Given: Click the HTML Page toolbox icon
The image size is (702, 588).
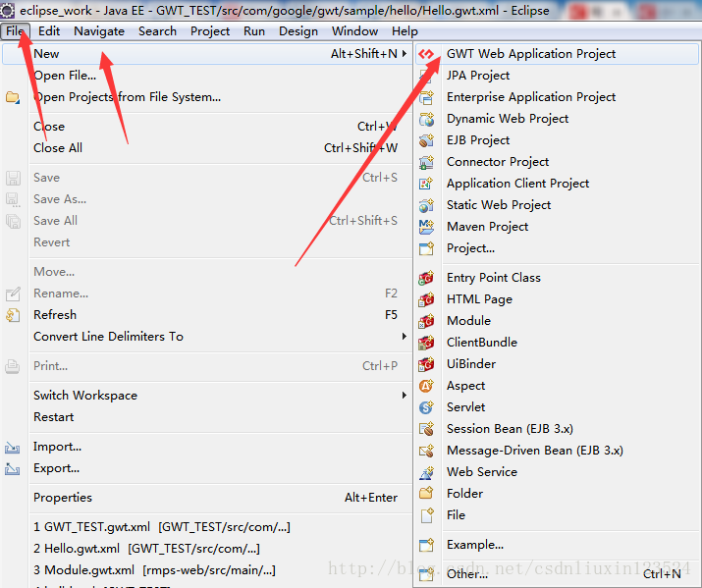Looking at the screenshot, I should point(426,299).
